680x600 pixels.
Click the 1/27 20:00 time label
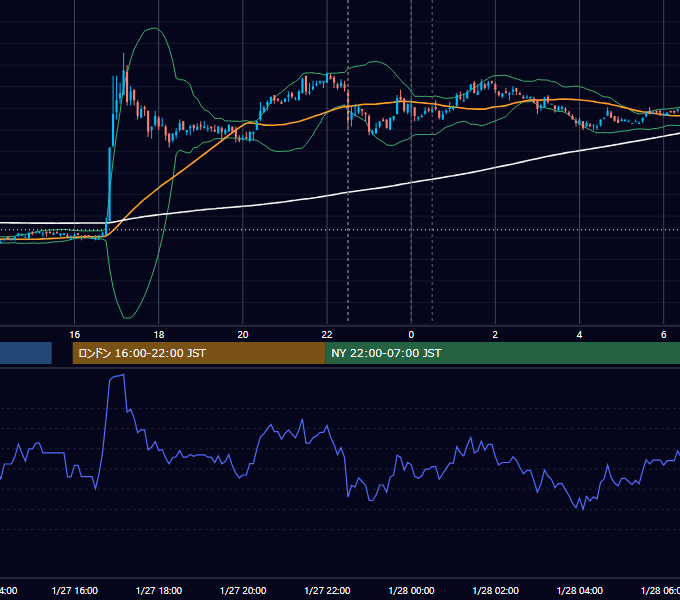[243, 590]
